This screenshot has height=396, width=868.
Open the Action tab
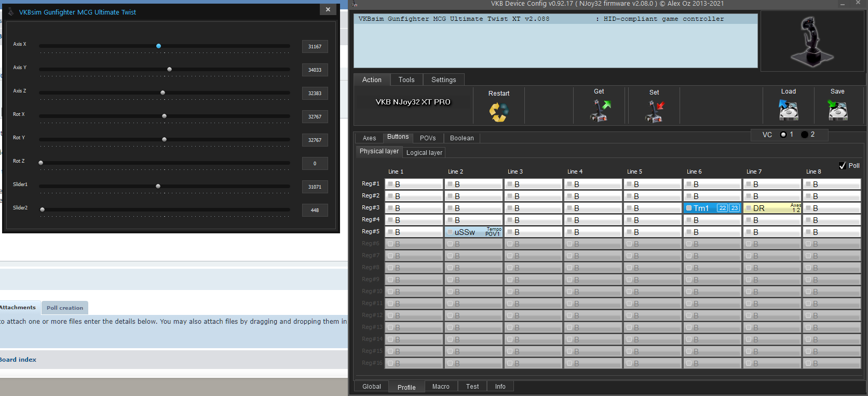tap(372, 80)
